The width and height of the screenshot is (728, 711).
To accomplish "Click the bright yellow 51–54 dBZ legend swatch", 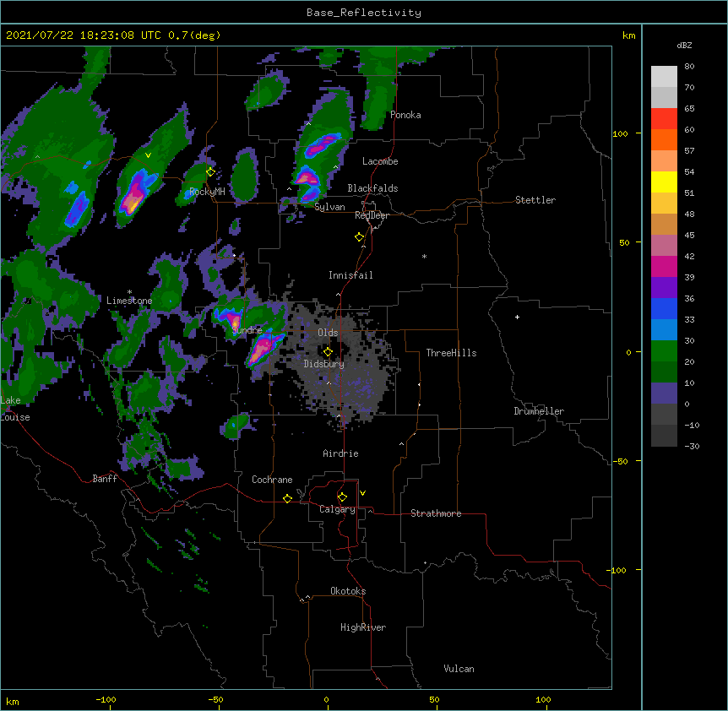I will pyautogui.click(x=664, y=182).
